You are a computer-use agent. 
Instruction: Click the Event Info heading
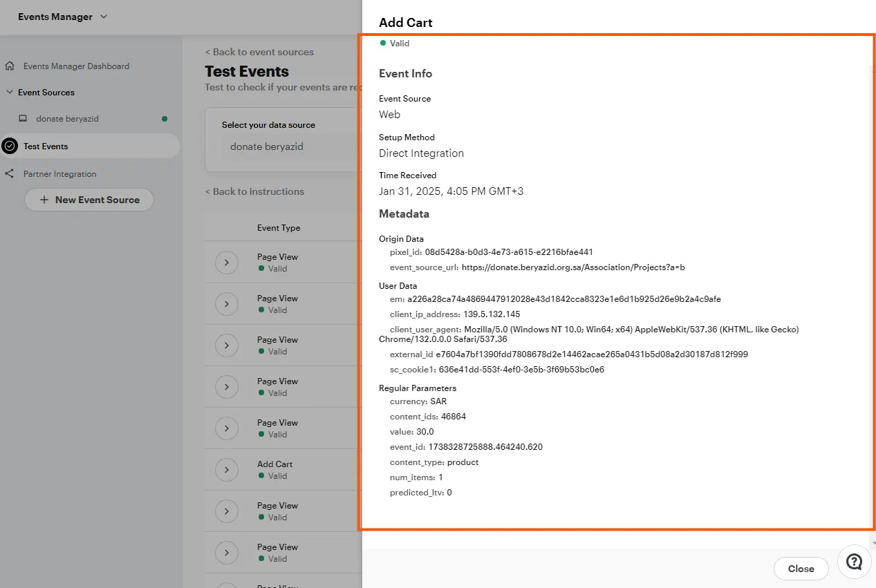(x=406, y=74)
